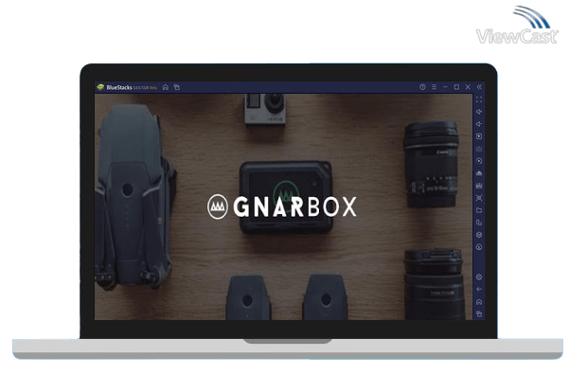570x392 pixels.
Task: Take a screenshot with the capture icon
Action: pyautogui.click(x=479, y=198)
